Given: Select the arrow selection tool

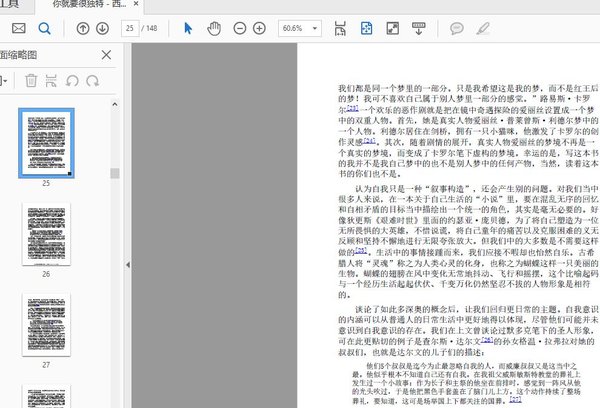Looking at the screenshot, I should point(189,29).
